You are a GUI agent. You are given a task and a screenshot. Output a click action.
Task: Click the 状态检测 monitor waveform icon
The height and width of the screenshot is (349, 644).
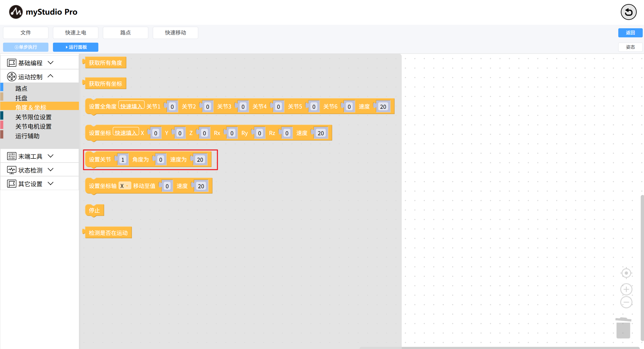[12, 170]
